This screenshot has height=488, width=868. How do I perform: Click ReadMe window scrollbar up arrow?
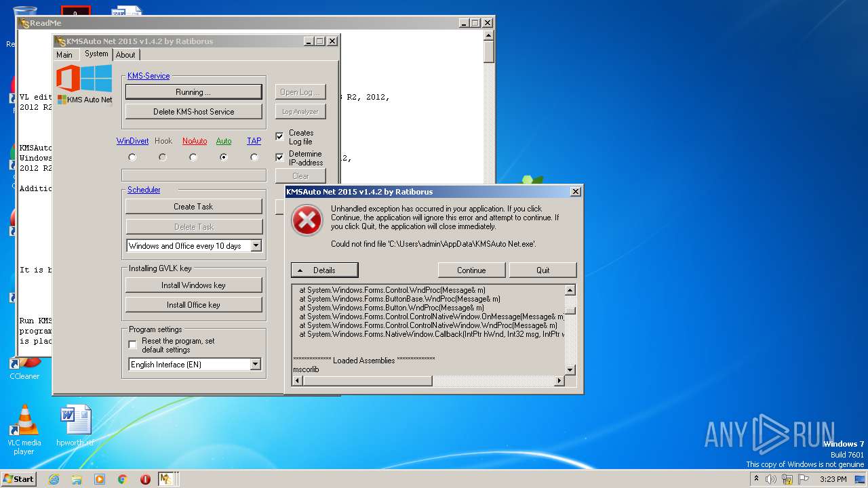click(x=488, y=36)
